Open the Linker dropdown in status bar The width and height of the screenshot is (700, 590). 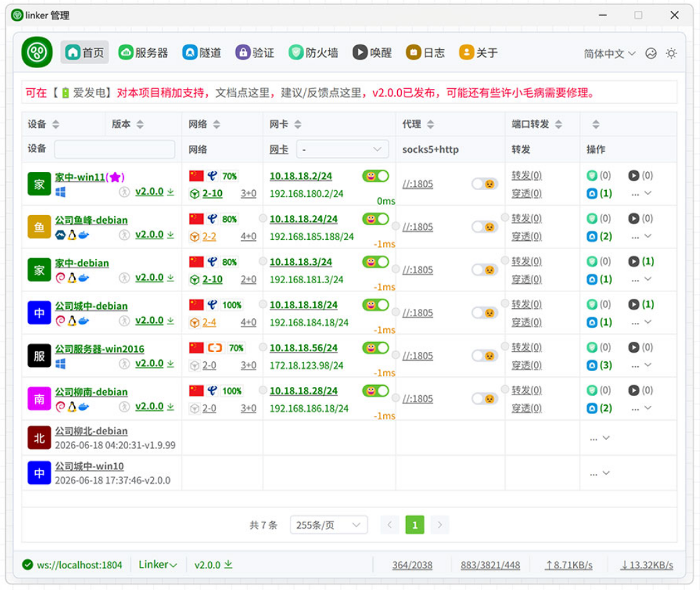[158, 564]
